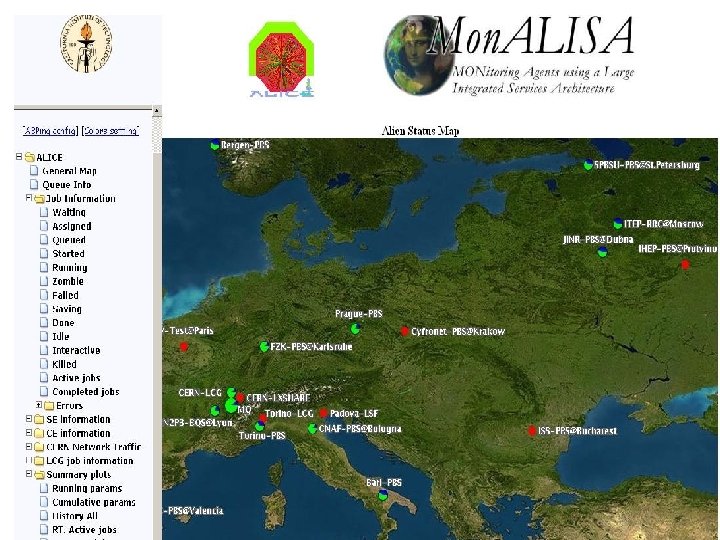Open the Waiting jobs page
This screenshot has height=540, width=720.
coord(69,213)
